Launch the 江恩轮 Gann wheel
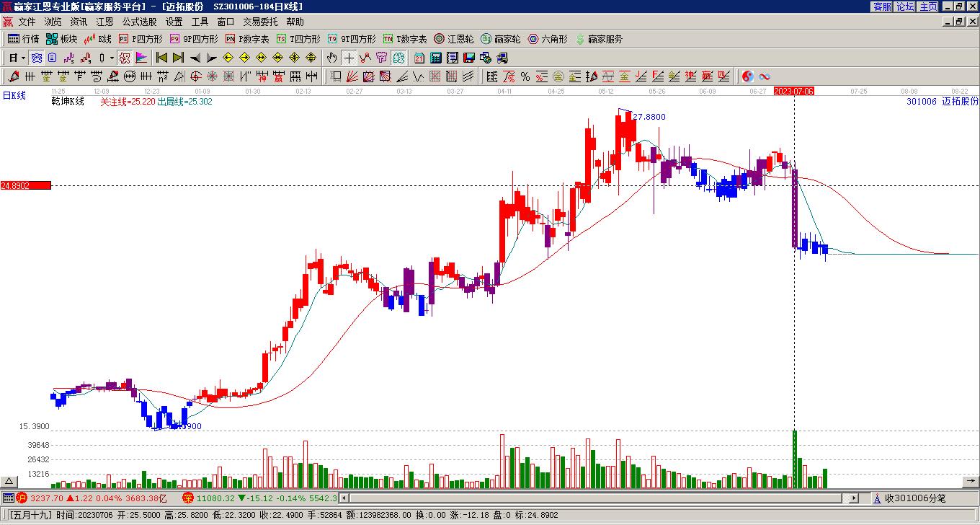 (454, 39)
